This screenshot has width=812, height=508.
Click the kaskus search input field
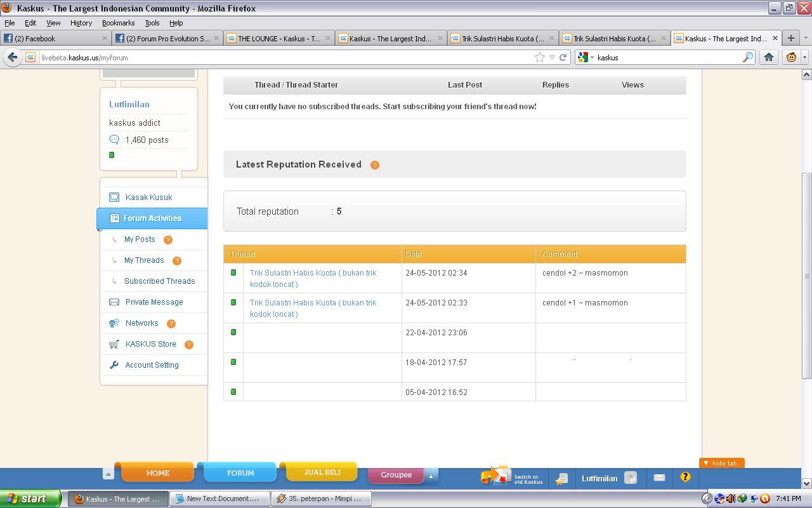coord(668,57)
